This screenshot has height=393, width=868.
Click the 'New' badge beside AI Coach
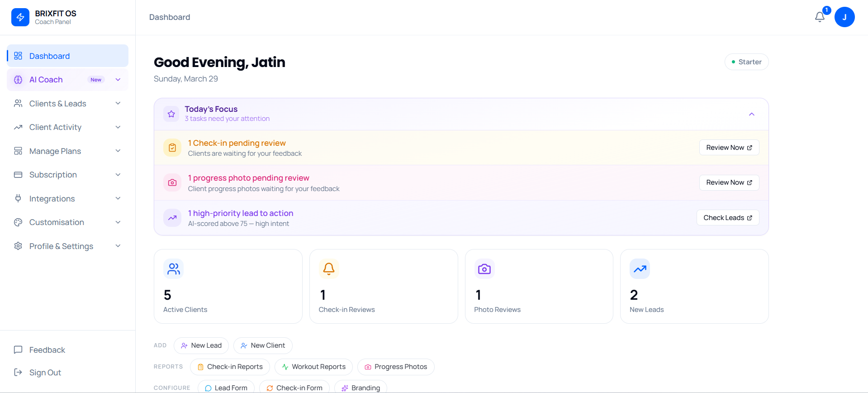coord(96,80)
